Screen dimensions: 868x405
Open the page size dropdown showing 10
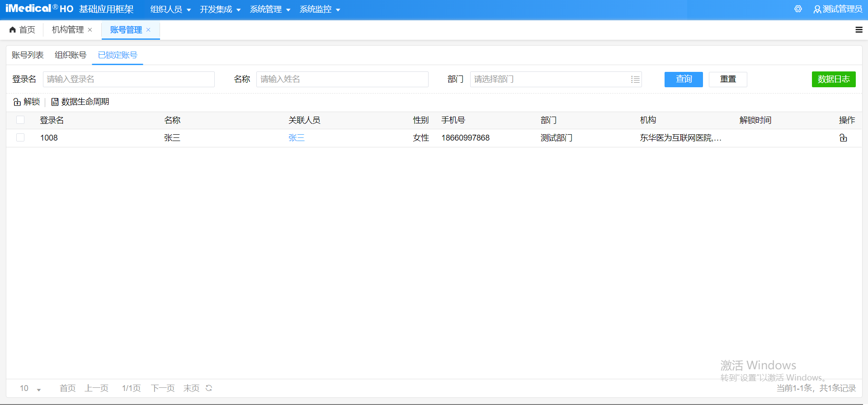point(30,388)
